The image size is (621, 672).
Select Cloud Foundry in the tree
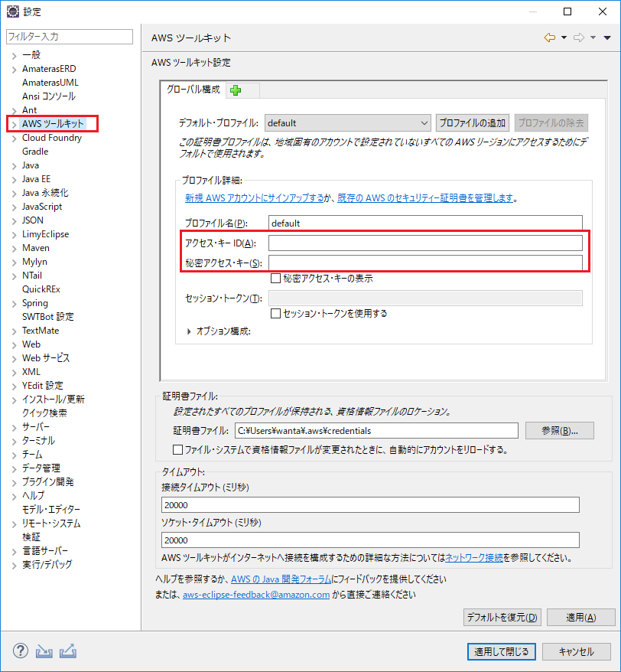(52, 138)
